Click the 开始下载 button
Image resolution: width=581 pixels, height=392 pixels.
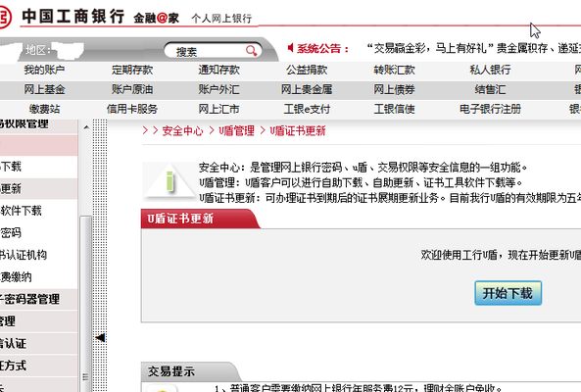[508, 293]
